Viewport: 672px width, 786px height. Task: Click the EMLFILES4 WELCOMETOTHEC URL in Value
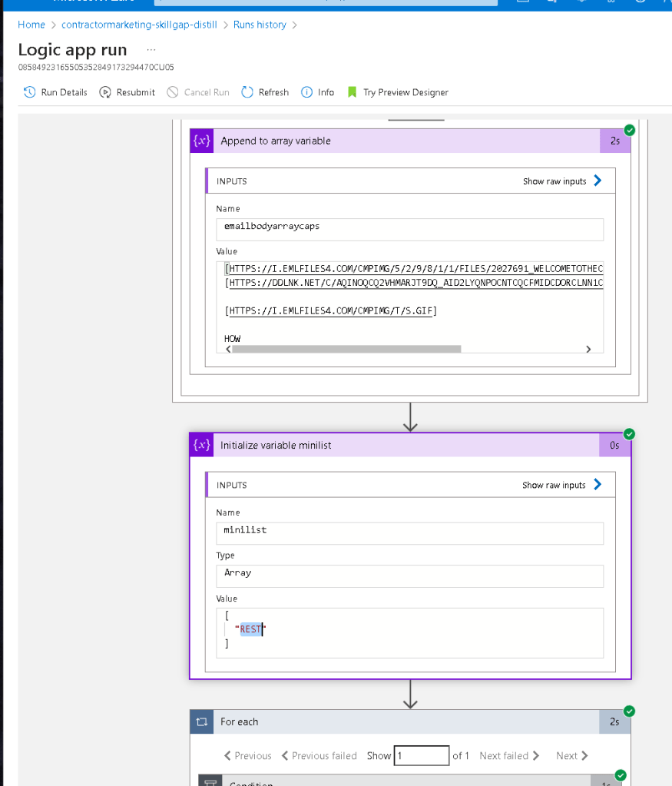(x=416, y=269)
